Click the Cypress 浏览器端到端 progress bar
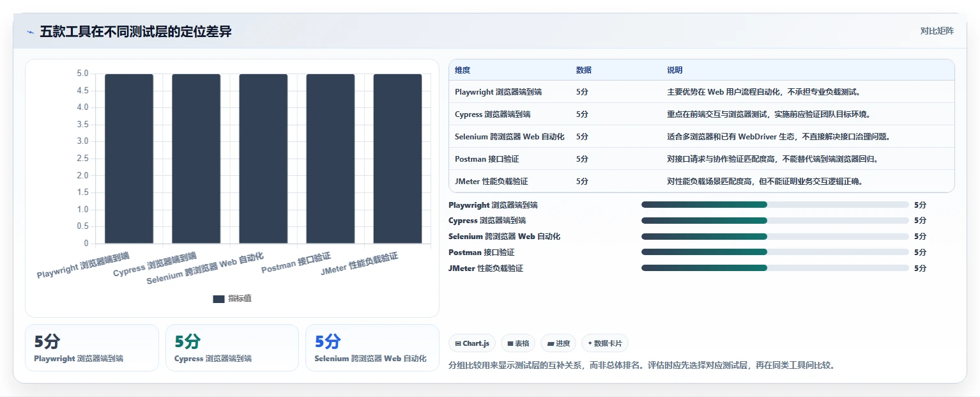 click(775, 221)
